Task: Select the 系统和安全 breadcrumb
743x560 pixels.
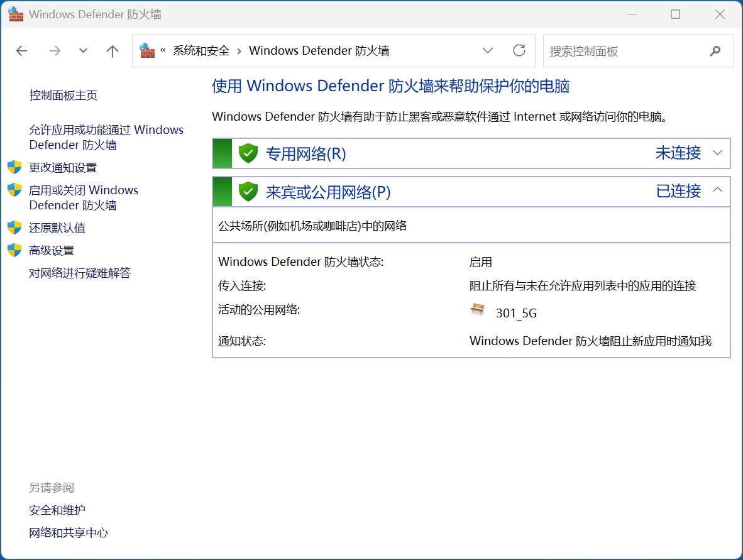Action: (x=201, y=51)
